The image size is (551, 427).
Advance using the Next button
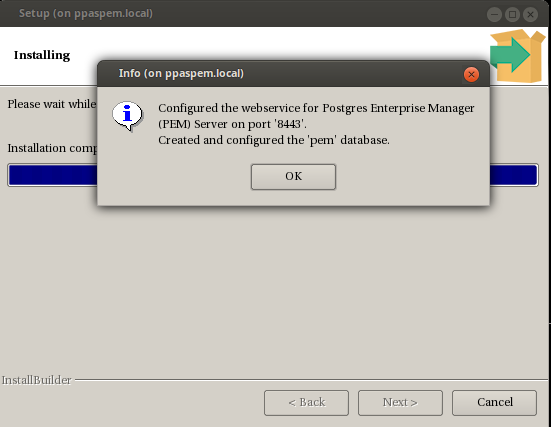[400, 403]
